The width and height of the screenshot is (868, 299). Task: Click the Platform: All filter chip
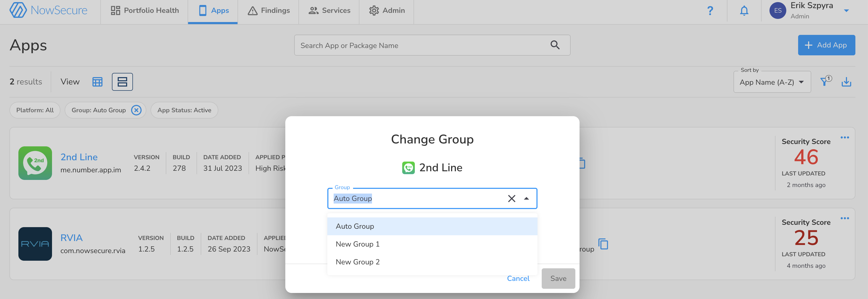click(x=35, y=110)
